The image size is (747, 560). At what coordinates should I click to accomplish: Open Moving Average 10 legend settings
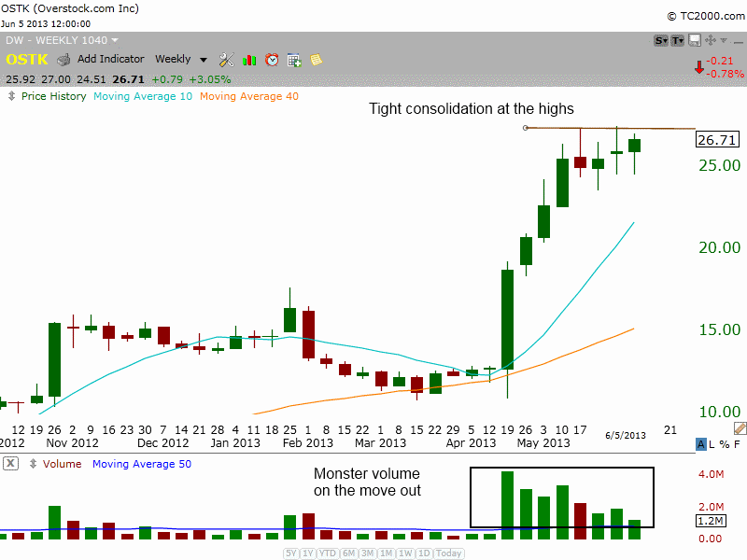pyautogui.click(x=143, y=96)
